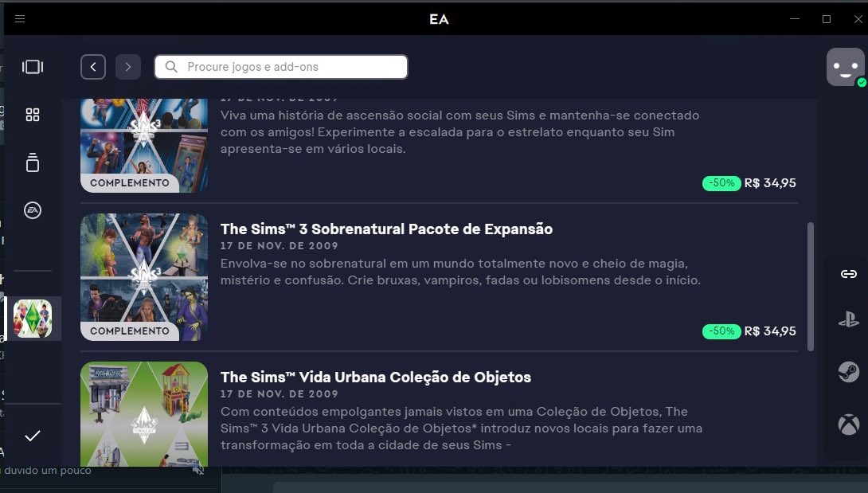Open the Vida Urbana cover thumbnail

pyautogui.click(x=144, y=414)
